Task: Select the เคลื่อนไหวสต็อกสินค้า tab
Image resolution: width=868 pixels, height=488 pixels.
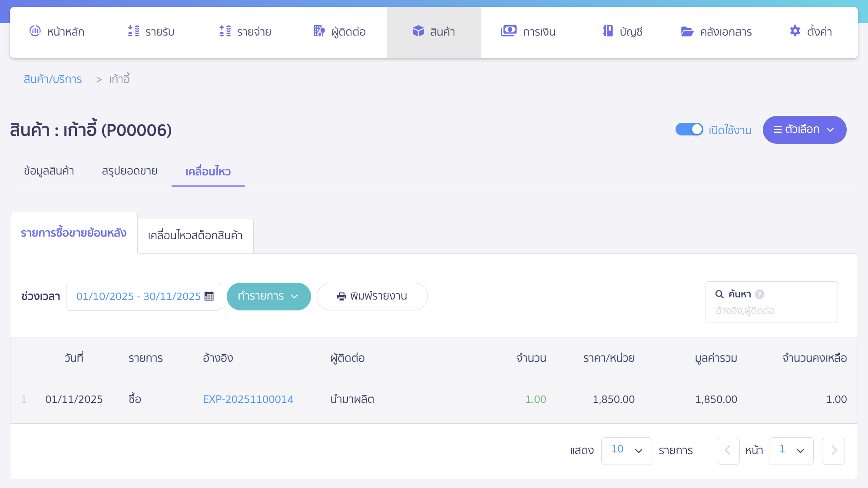Action: [195, 236]
